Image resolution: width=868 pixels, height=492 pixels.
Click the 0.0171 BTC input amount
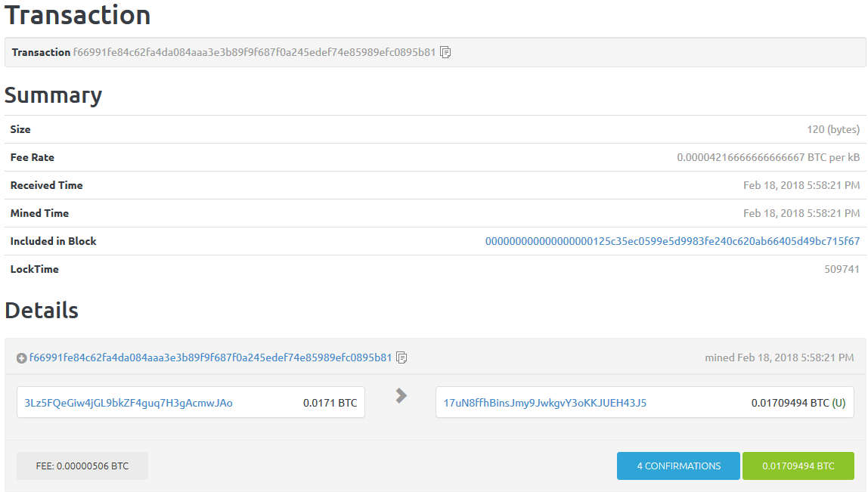click(x=330, y=403)
